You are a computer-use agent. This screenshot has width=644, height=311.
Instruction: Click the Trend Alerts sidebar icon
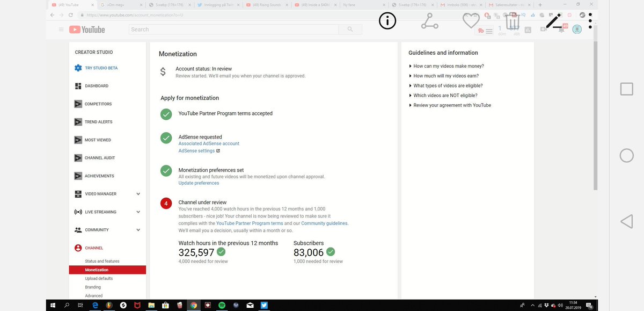[78, 122]
